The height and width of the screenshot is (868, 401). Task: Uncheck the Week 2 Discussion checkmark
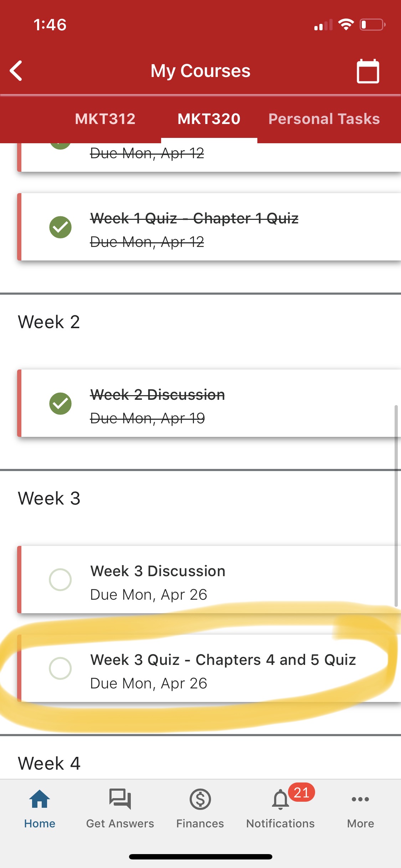(x=60, y=404)
